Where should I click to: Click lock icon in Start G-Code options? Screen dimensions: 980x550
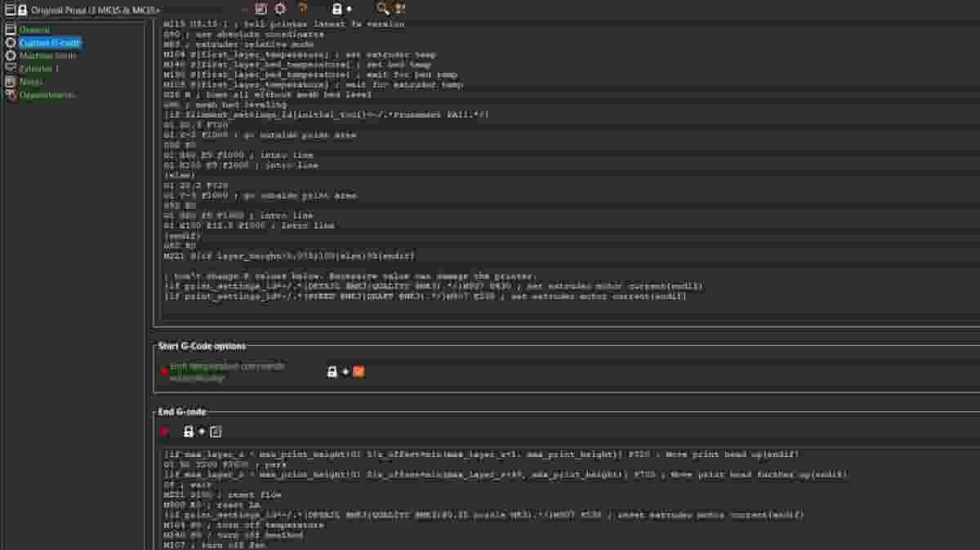pos(332,371)
